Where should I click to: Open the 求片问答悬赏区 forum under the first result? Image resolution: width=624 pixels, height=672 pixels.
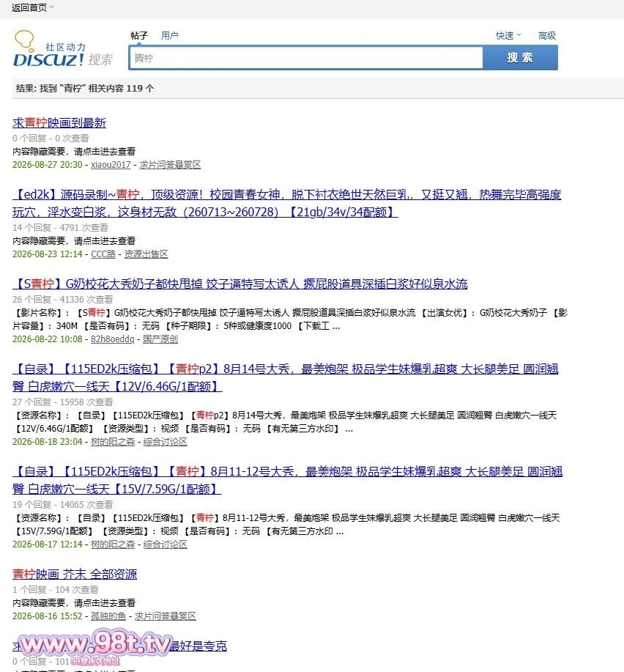(x=170, y=165)
